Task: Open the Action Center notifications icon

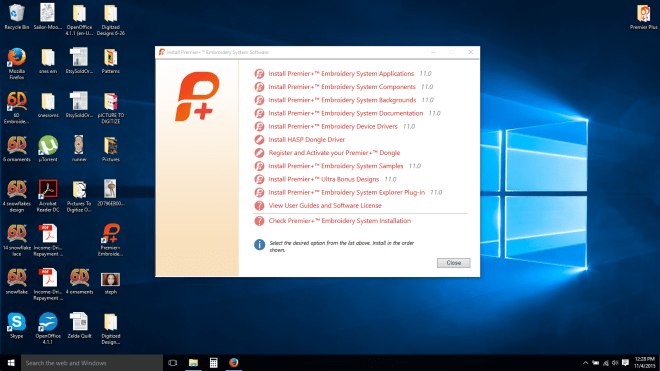Action: click(x=625, y=363)
